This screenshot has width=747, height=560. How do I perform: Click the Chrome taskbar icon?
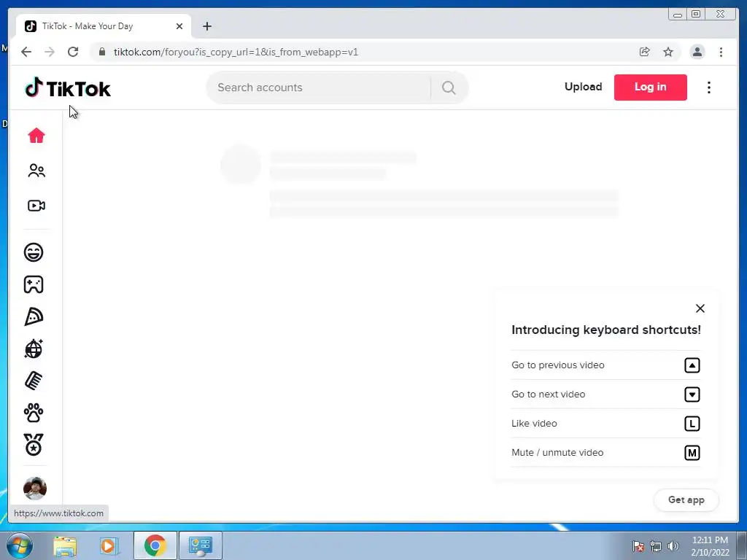coord(155,545)
